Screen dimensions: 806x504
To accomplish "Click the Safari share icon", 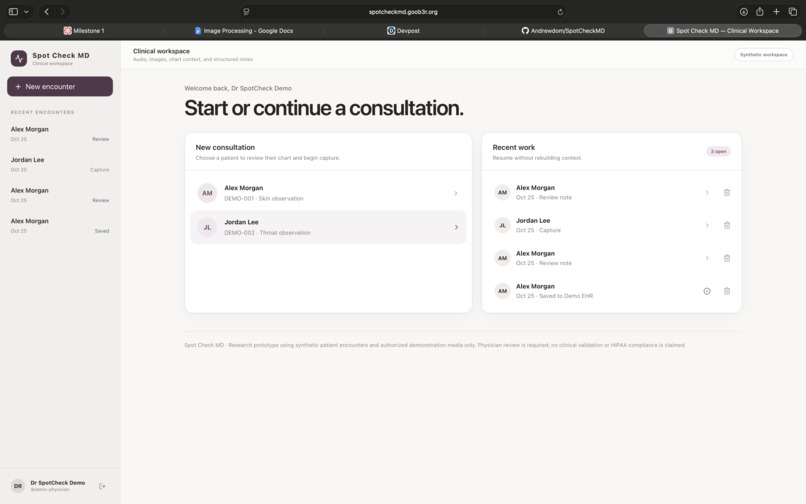I will pyautogui.click(x=760, y=11).
